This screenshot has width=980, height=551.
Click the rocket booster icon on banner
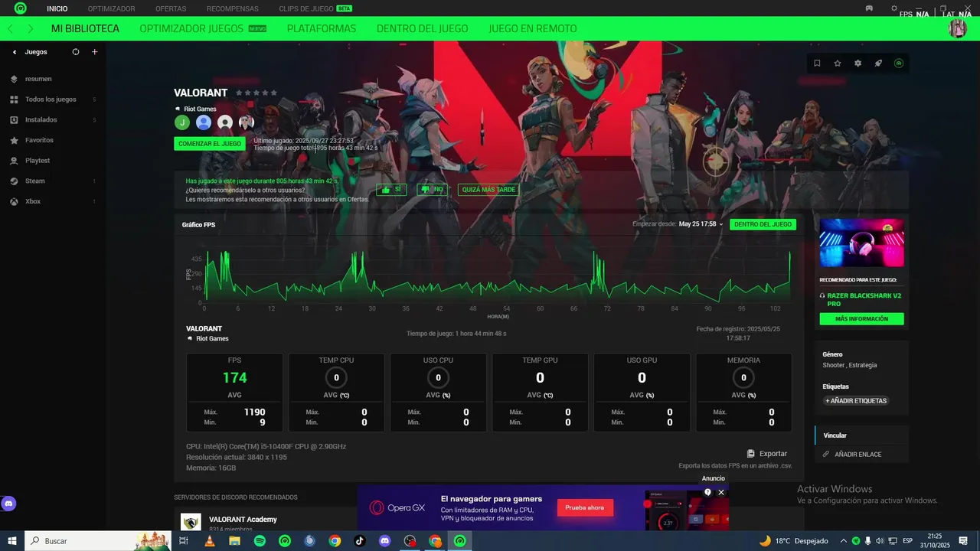click(x=878, y=63)
